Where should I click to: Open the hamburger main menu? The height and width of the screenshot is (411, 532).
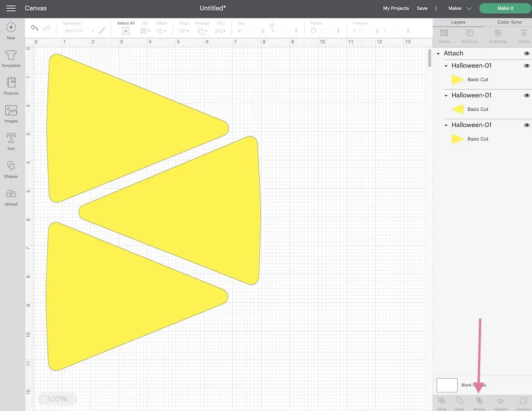11,8
